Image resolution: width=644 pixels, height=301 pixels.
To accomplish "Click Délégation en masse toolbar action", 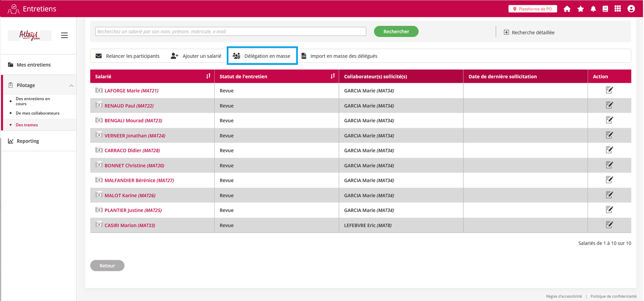I will point(262,56).
